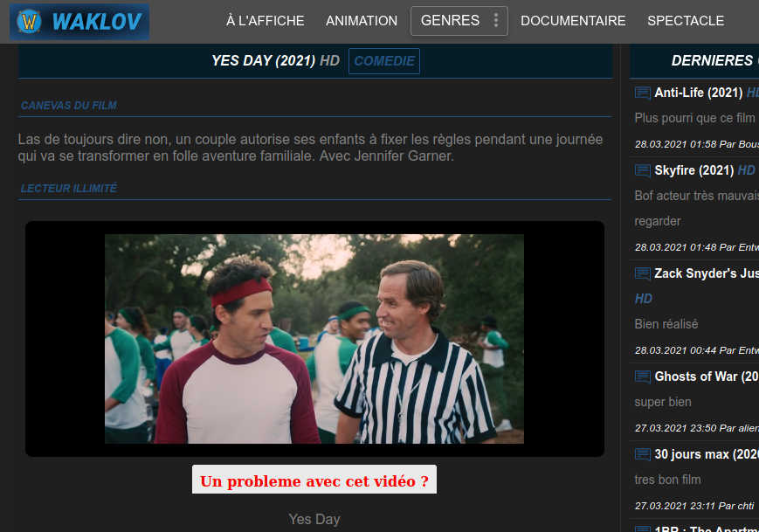The width and height of the screenshot is (759, 532).
Task: Open the Anti-Life (2021) movie link
Action: [x=699, y=93]
